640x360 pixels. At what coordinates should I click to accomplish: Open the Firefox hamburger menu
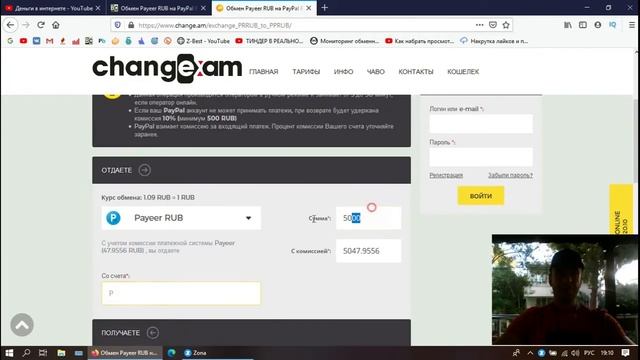pos(631,25)
